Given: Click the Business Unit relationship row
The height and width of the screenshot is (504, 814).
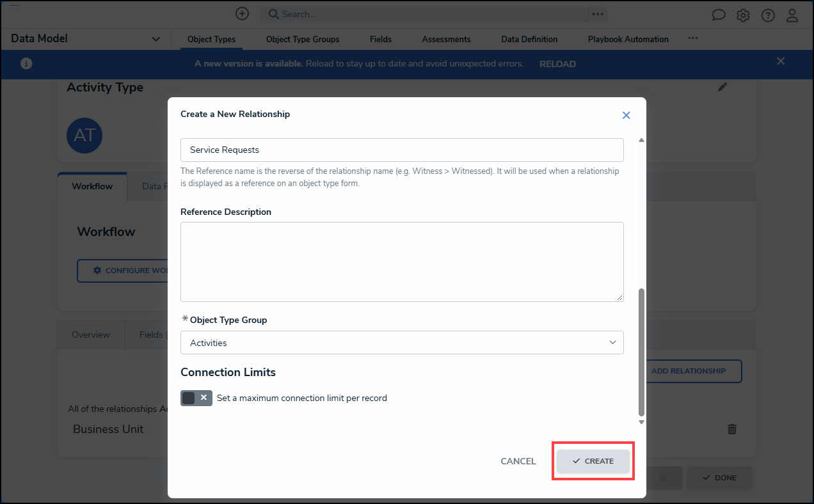Looking at the screenshot, I should click(407, 429).
